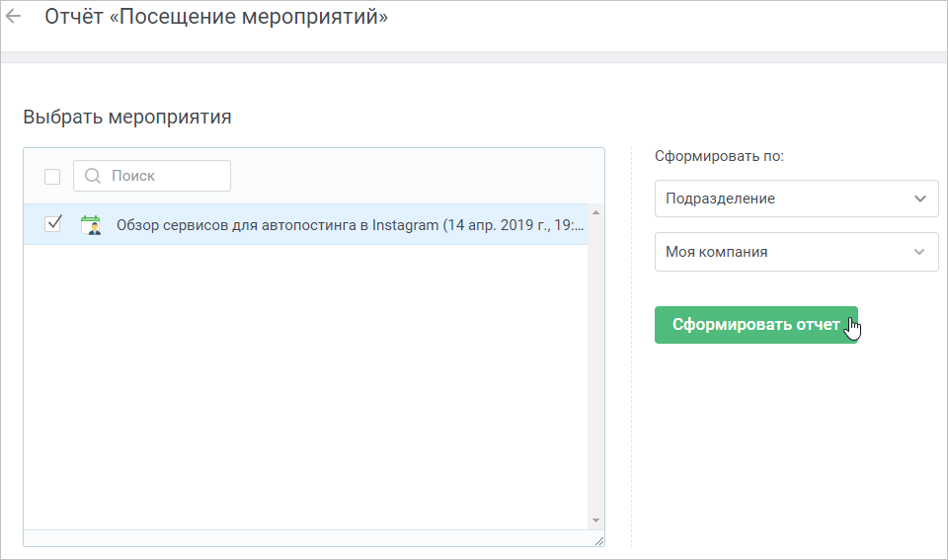Image resolution: width=948 pixels, height=560 pixels.
Task: Click the empty area of events list
Action: click(305, 387)
